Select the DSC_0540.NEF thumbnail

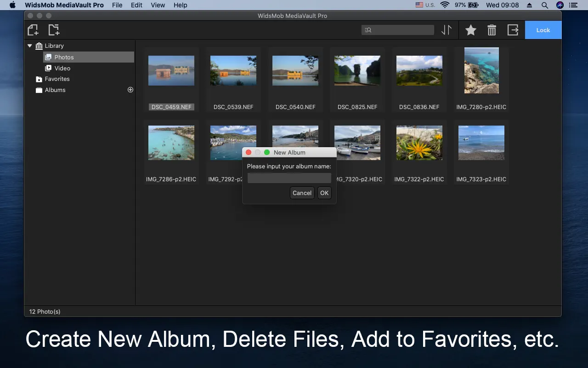coord(295,70)
